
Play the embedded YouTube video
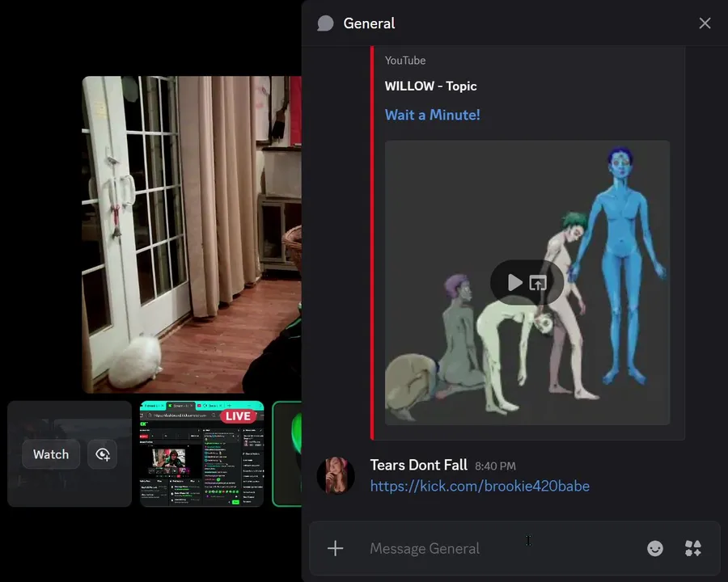(514, 282)
